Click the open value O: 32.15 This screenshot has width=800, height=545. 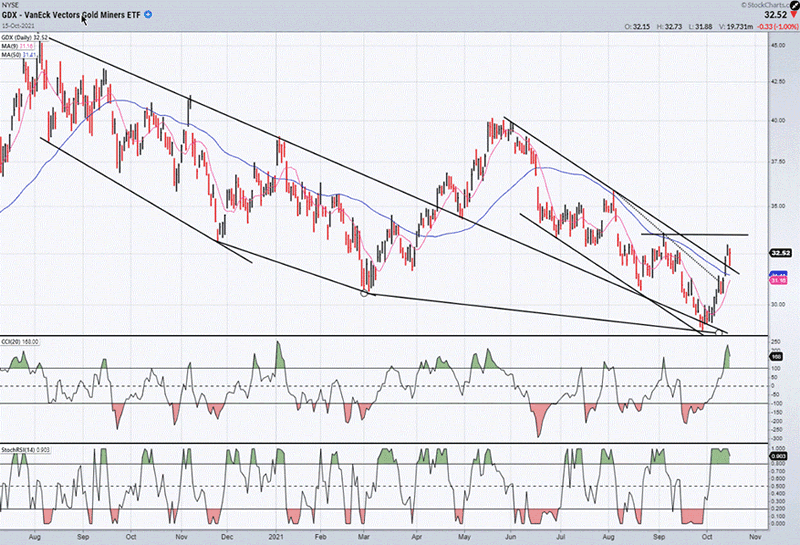637,27
